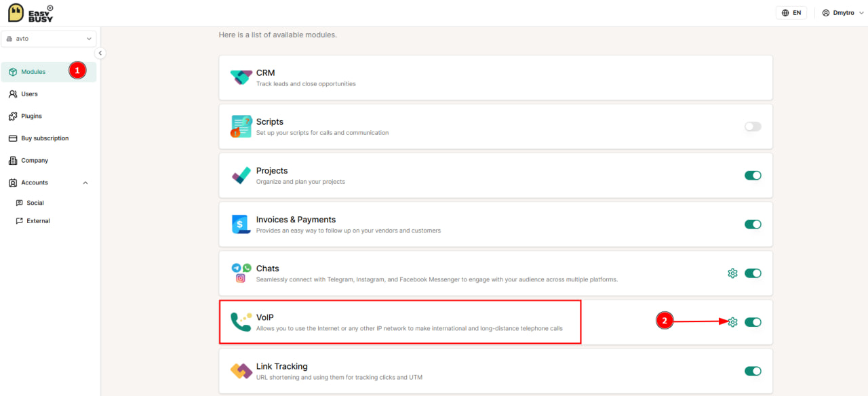Collapse the Accounts sidebar section
The width and height of the screenshot is (868, 396).
point(85,182)
